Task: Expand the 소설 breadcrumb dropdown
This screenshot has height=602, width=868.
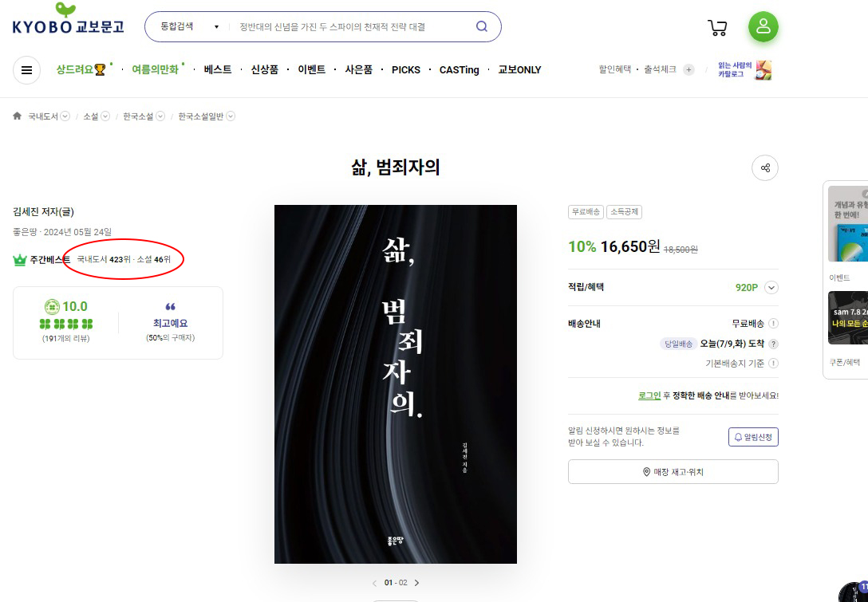Action: pyautogui.click(x=105, y=116)
